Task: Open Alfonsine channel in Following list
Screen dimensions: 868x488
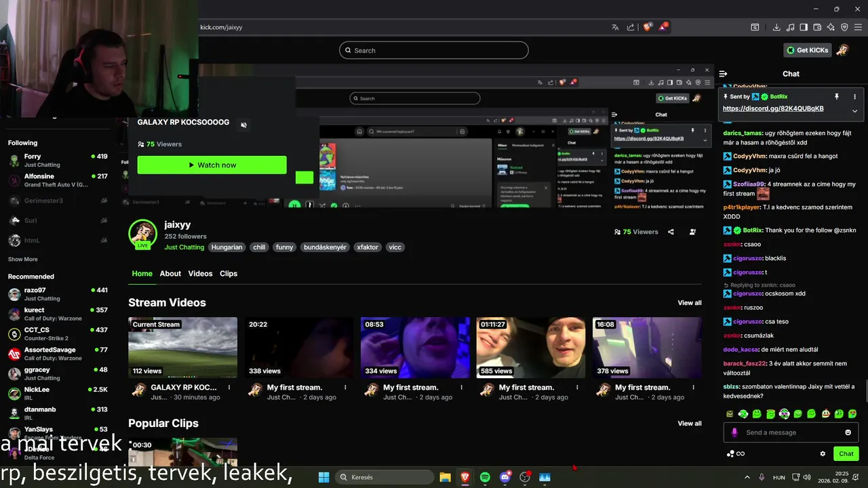Action: [58, 180]
